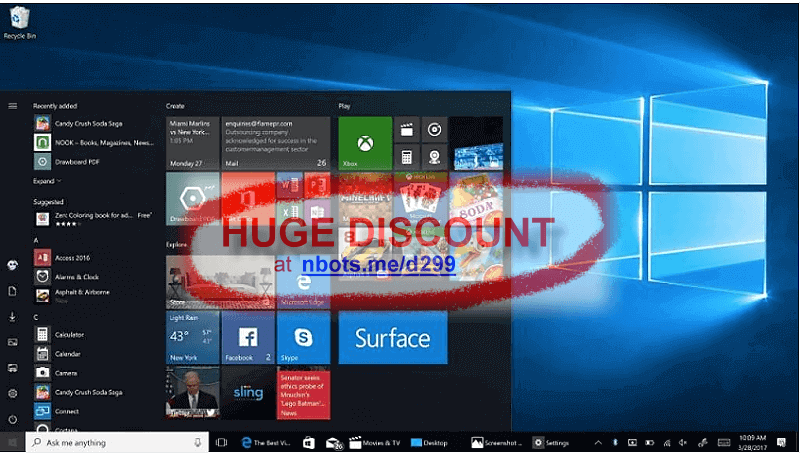Click the Ask me anything search box
The image size is (800, 453).
click(117, 443)
